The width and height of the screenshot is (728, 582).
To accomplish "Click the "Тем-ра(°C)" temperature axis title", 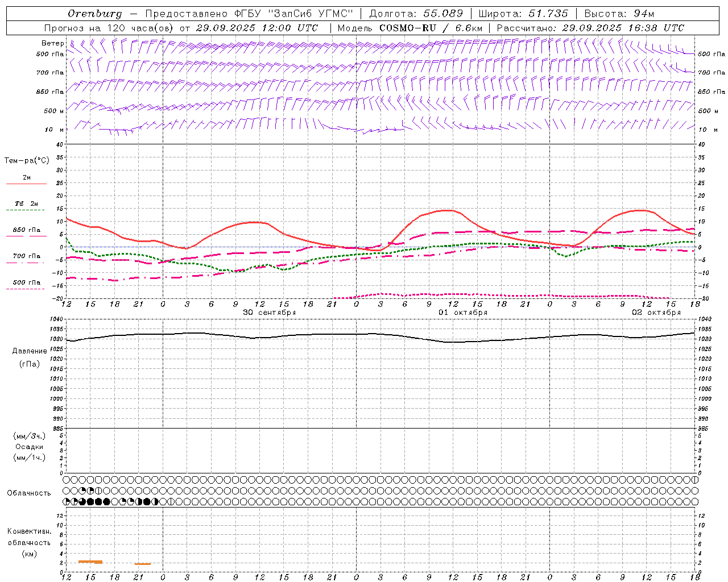I will tap(27, 161).
